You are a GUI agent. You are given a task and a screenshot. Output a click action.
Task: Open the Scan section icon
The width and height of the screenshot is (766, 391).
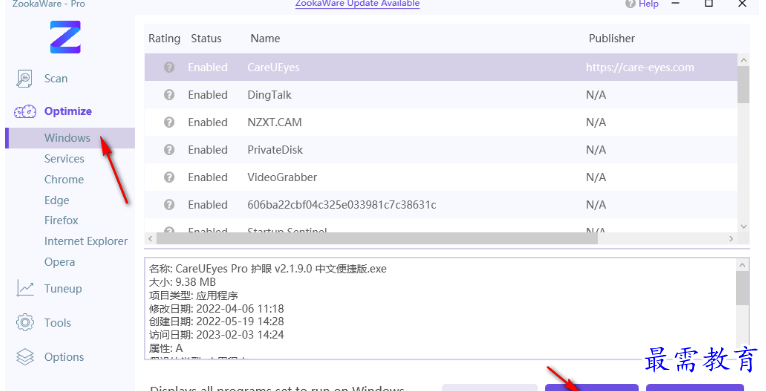coord(24,79)
